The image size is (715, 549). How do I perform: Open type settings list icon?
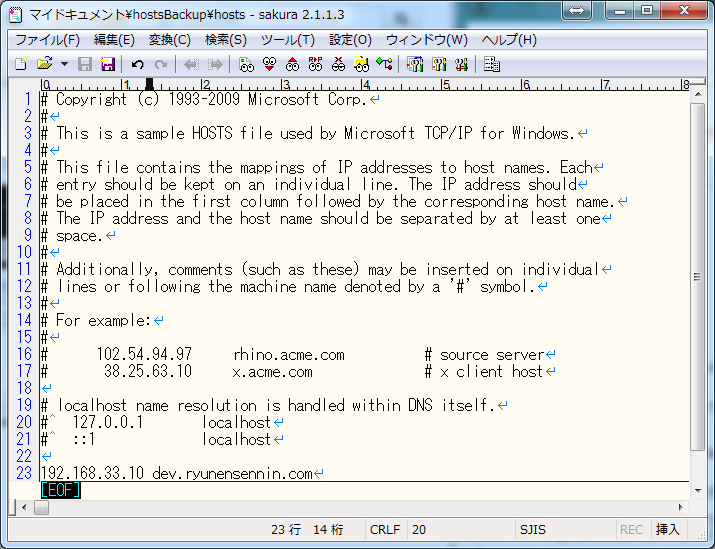(415, 64)
